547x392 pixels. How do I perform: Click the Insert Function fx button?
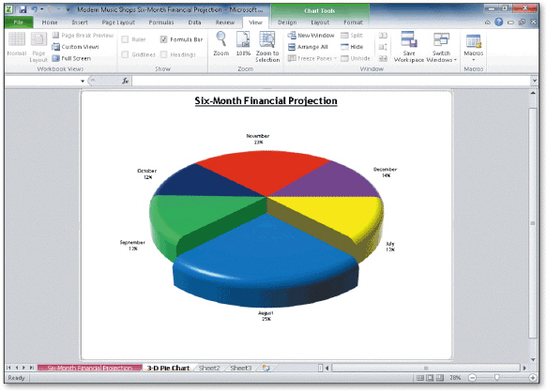[x=125, y=81]
